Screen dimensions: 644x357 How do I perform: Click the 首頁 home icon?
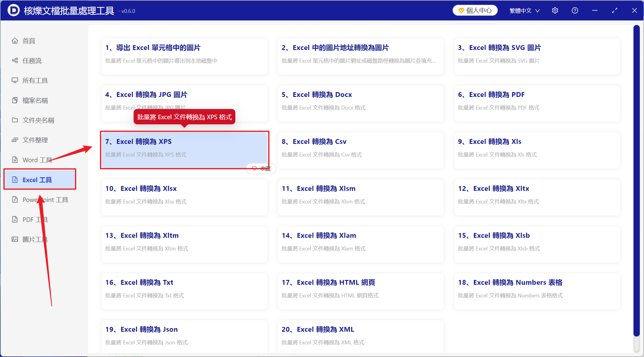pyautogui.click(x=15, y=41)
